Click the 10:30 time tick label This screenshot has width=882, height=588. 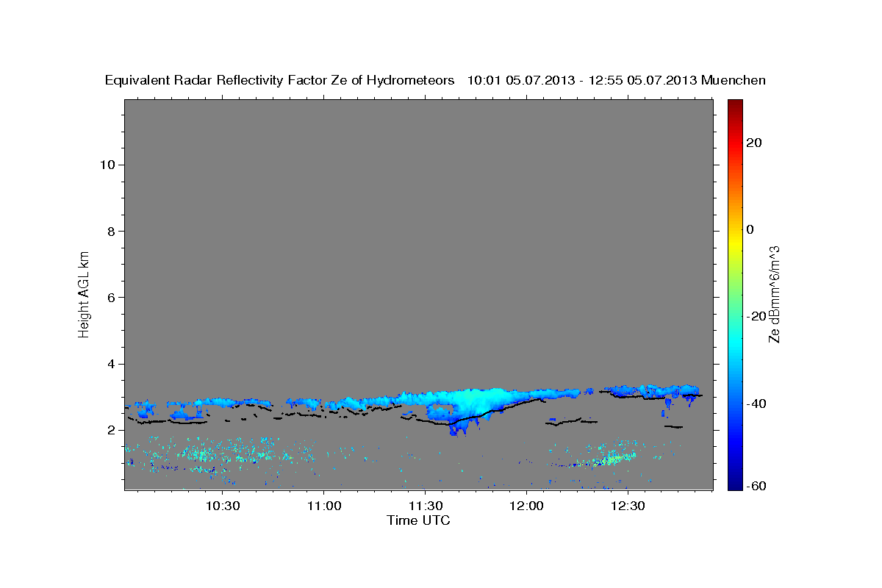[222, 506]
